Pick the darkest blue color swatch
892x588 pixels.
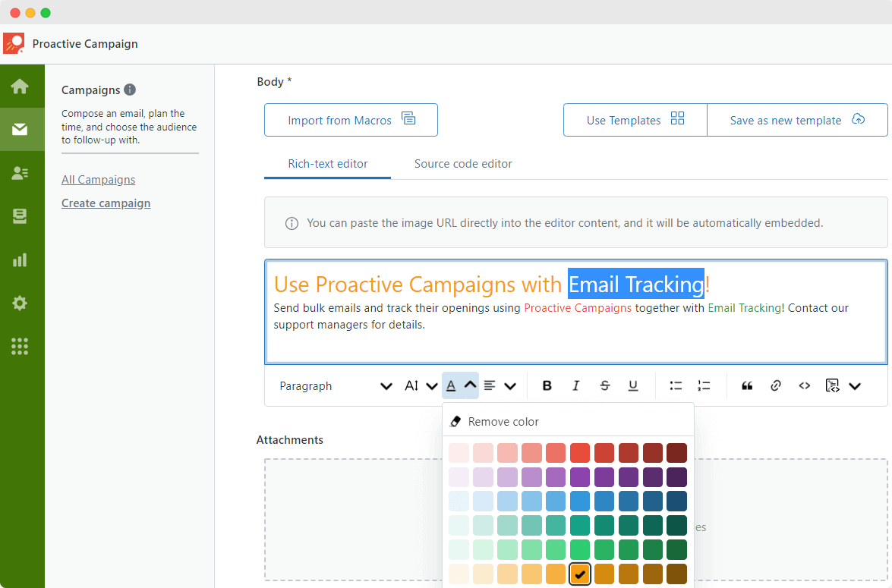(x=676, y=502)
